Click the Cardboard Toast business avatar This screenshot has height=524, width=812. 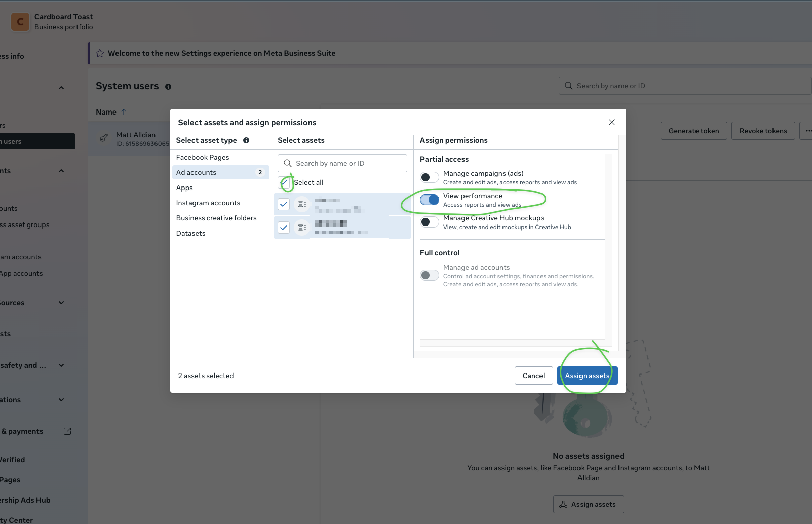[x=20, y=22]
